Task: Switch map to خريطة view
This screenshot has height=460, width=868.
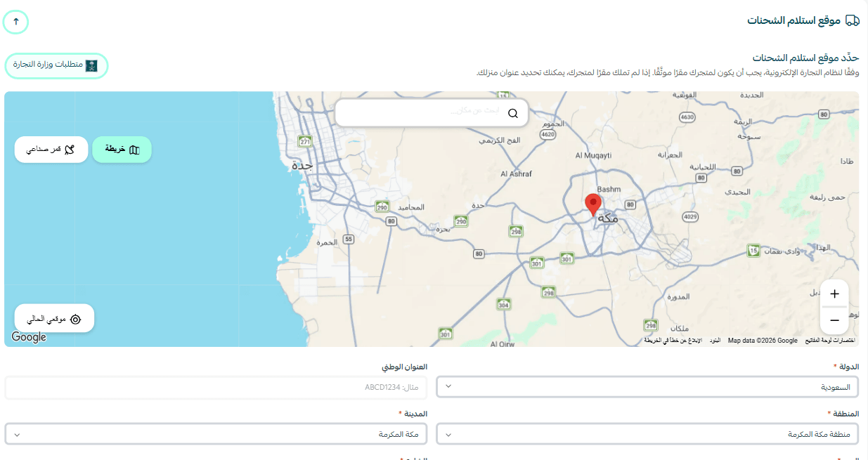Action: 122,150
